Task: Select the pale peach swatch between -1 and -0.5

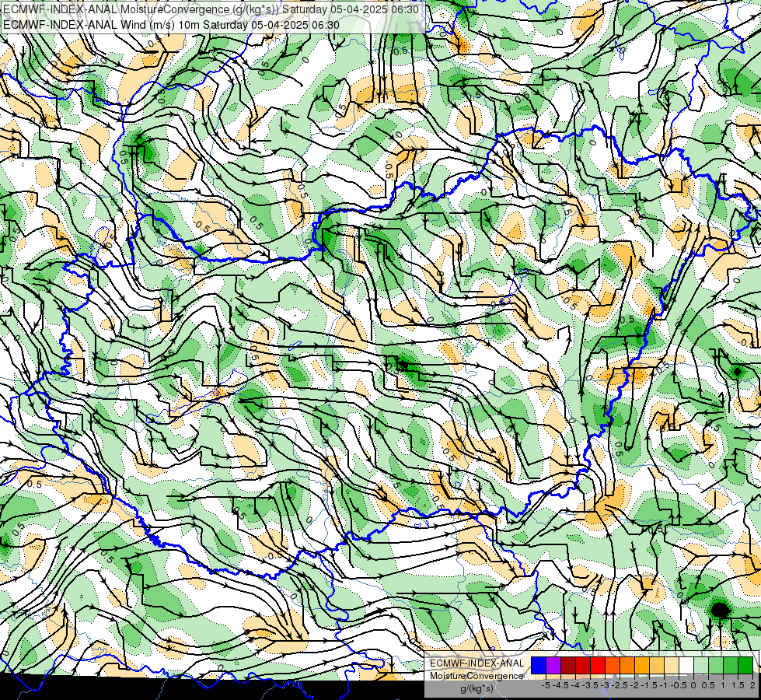Action: click(672, 665)
